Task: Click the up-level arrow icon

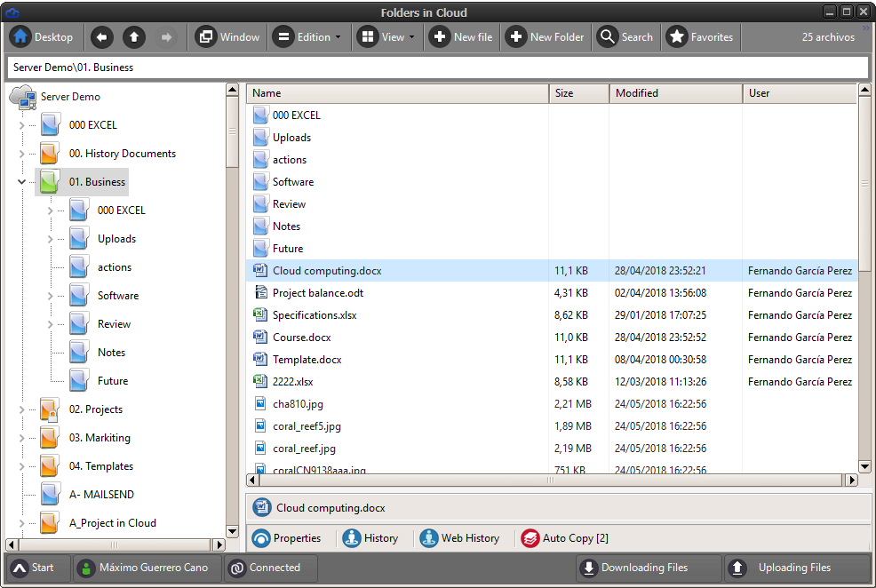Action: 134,36
